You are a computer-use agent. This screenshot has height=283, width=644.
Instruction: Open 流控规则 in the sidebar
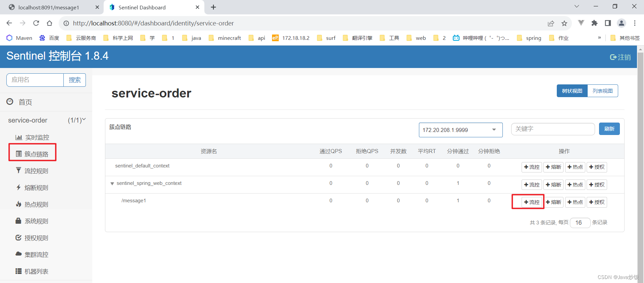point(32,171)
